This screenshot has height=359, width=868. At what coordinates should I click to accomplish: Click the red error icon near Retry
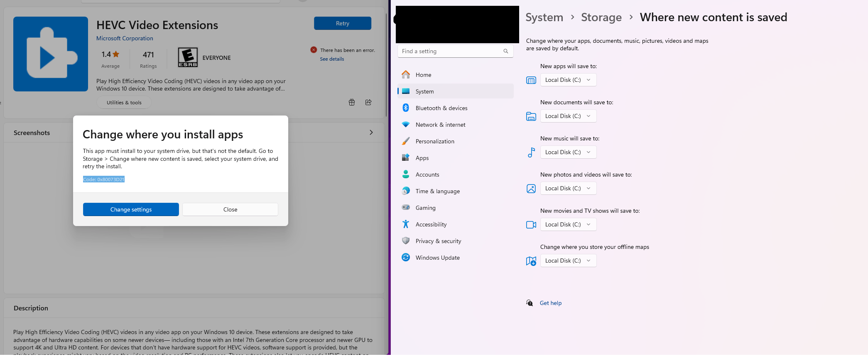click(314, 50)
